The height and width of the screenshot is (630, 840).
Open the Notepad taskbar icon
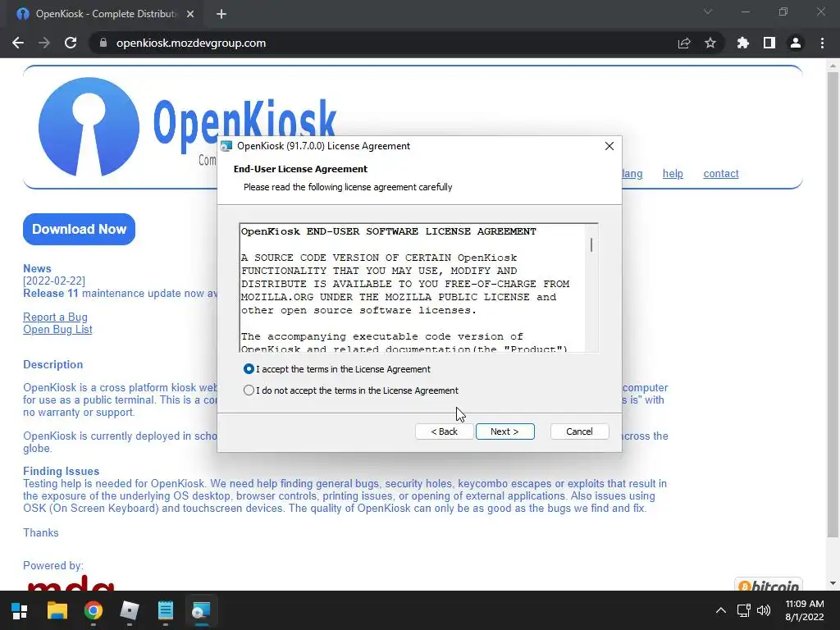(x=166, y=610)
